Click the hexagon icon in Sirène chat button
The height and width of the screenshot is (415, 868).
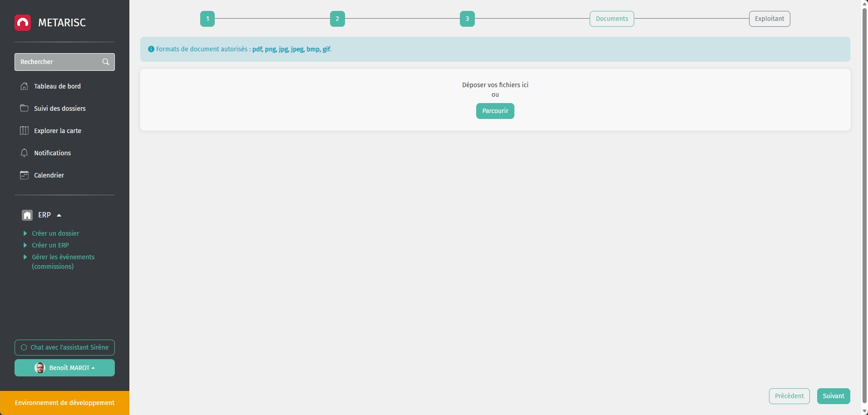24,347
